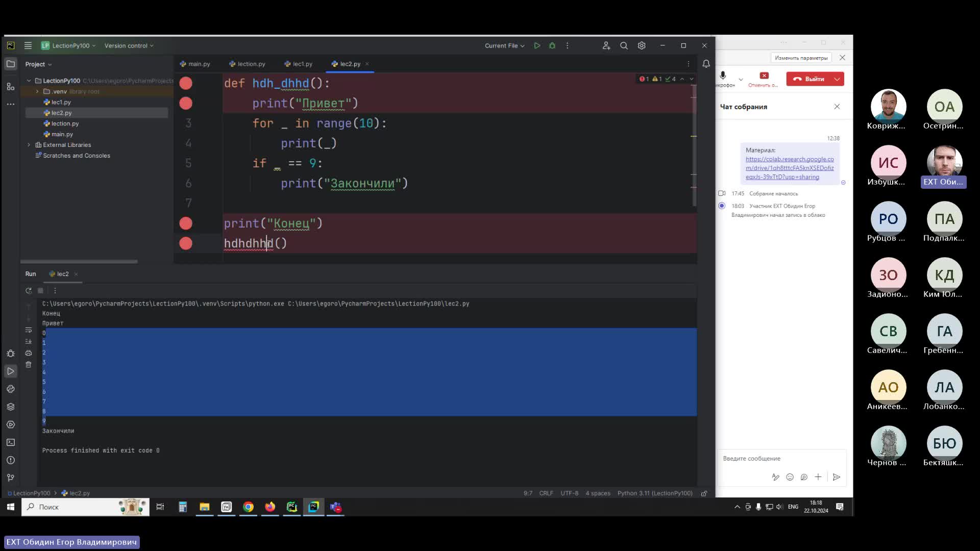Screen dimensions: 980x551
Task: Close the lec2.py editor tab
Action: pos(367,64)
